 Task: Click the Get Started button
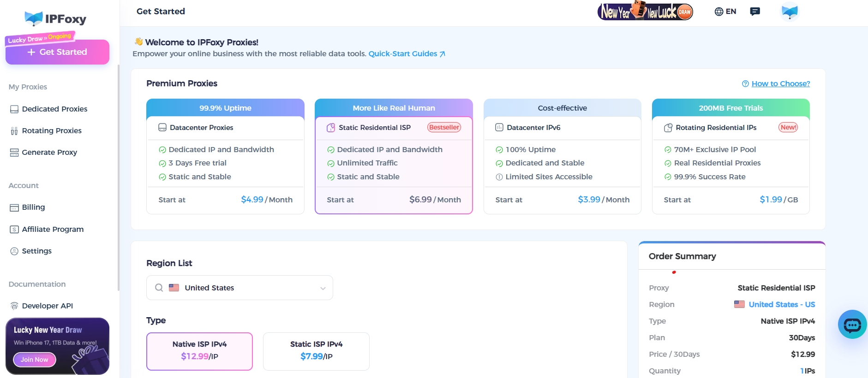pyautogui.click(x=57, y=52)
